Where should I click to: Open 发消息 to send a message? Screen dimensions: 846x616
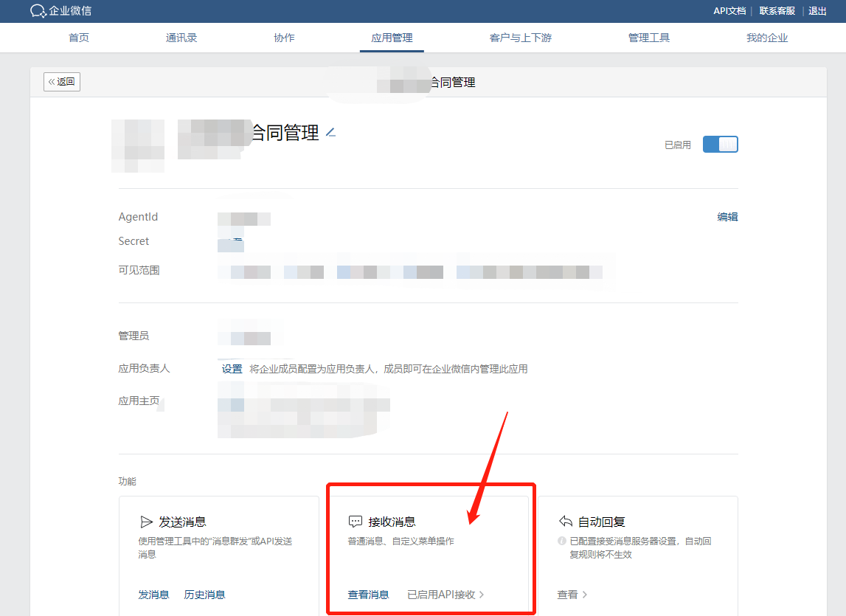(x=154, y=595)
